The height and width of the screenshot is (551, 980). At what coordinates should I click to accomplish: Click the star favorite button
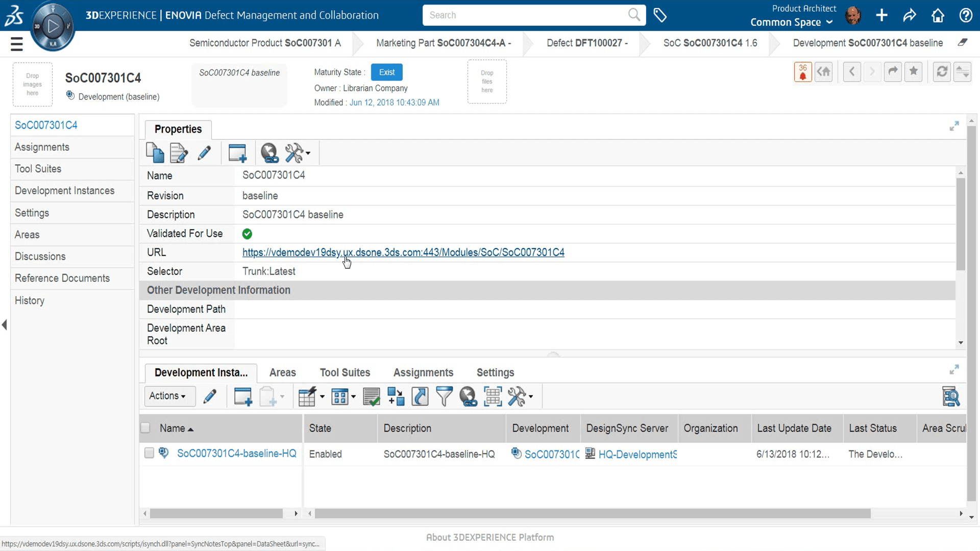point(914,72)
